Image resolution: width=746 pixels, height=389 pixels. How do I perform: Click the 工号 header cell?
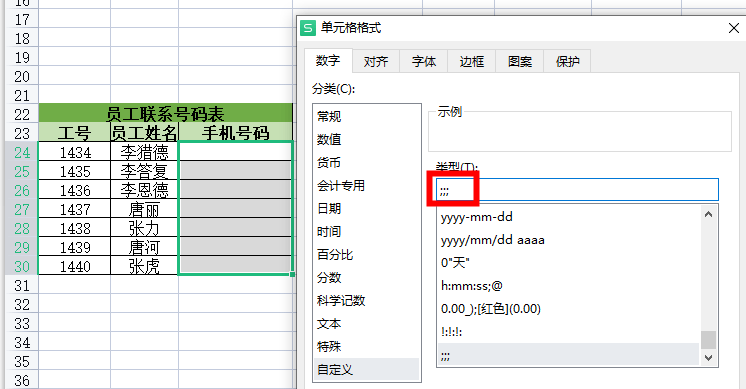pyautogui.click(x=74, y=133)
